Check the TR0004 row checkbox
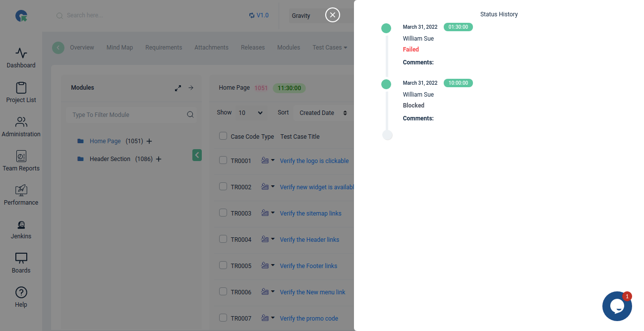This screenshot has width=644, height=331. pos(223,239)
